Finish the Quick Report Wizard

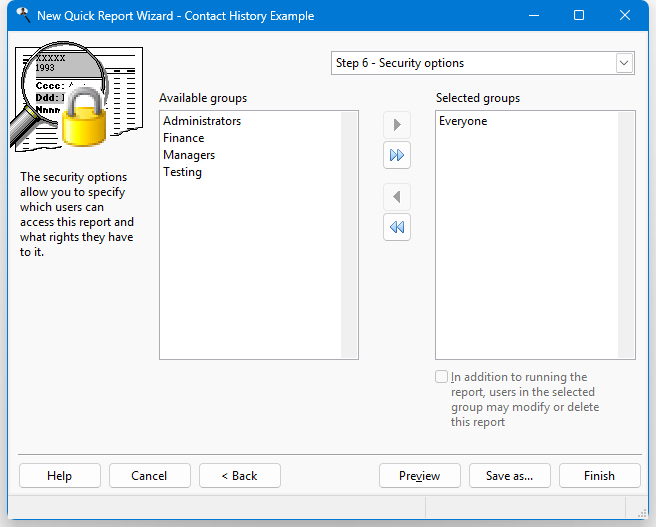click(599, 476)
